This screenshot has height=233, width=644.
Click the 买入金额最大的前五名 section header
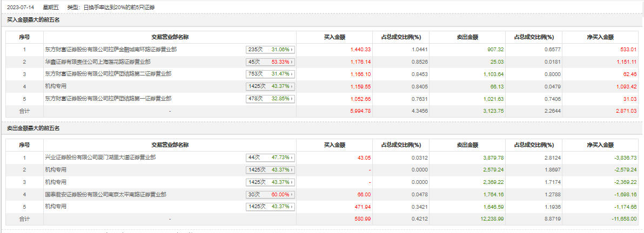point(33,20)
